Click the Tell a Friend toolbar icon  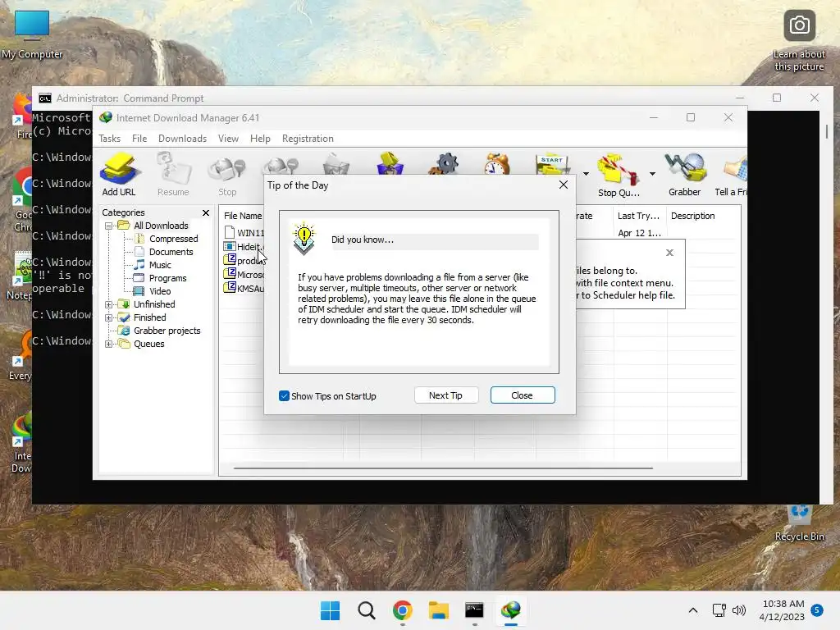[x=733, y=174]
